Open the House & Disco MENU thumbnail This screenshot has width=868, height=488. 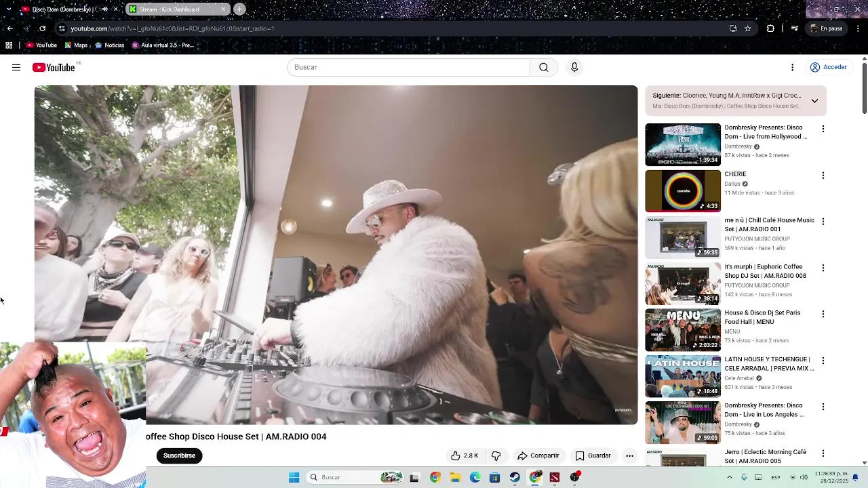point(683,330)
